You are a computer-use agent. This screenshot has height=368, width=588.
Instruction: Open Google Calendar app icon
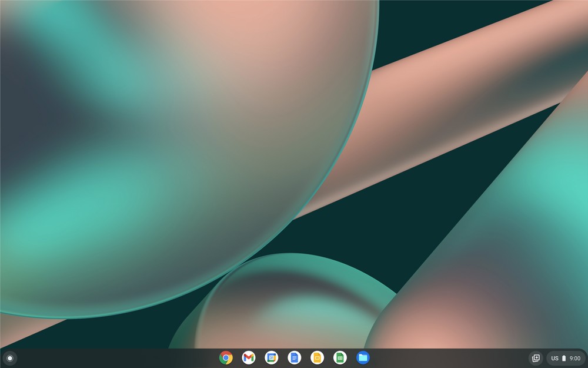coord(271,357)
